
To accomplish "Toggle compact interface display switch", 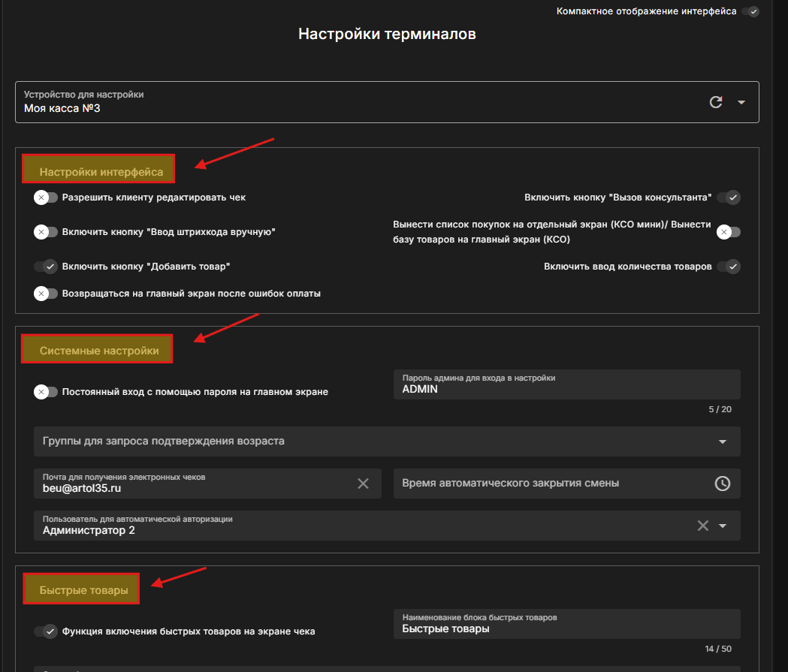I will coord(750,11).
